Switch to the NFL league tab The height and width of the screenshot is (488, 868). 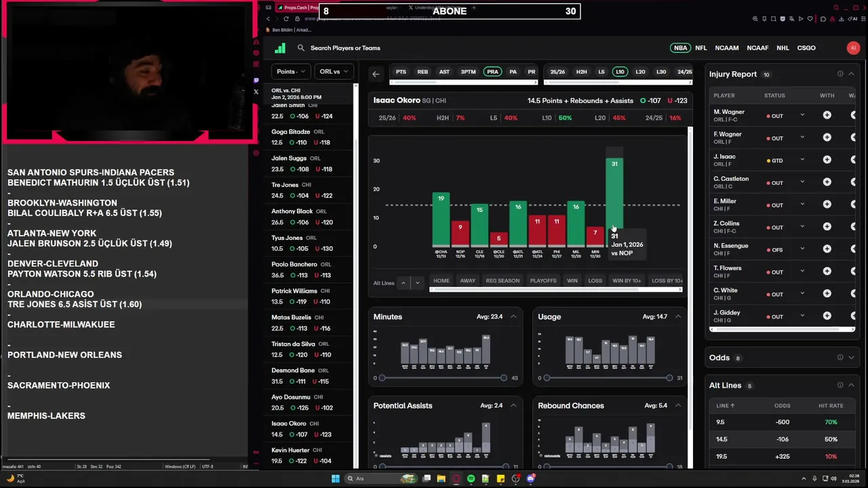click(x=701, y=48)
